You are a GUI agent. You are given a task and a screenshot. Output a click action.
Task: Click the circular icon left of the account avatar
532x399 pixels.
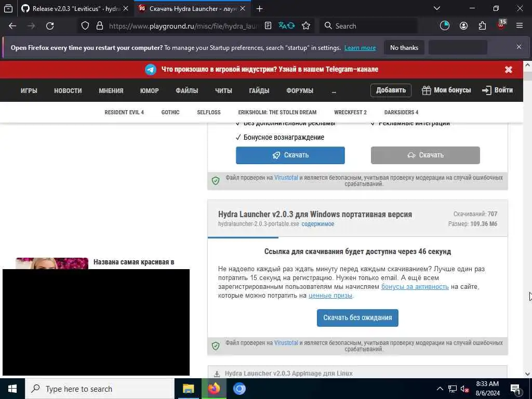pos(445,26)
